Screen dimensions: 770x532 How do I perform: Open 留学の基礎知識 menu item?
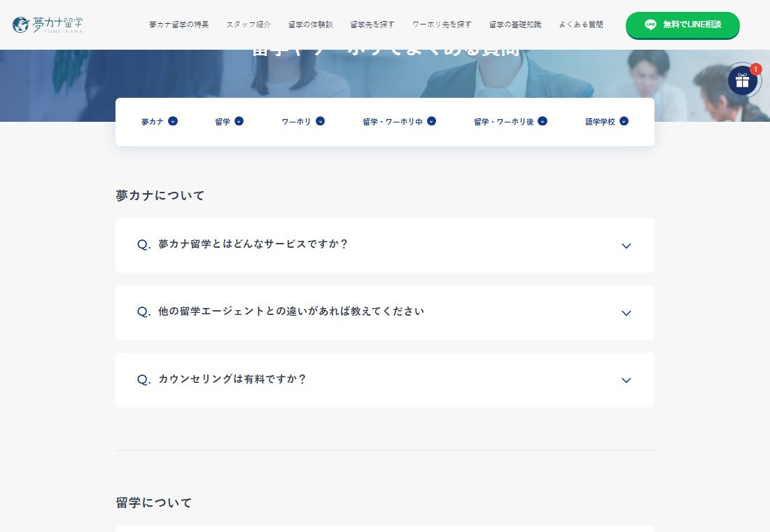tap(515, 24)
